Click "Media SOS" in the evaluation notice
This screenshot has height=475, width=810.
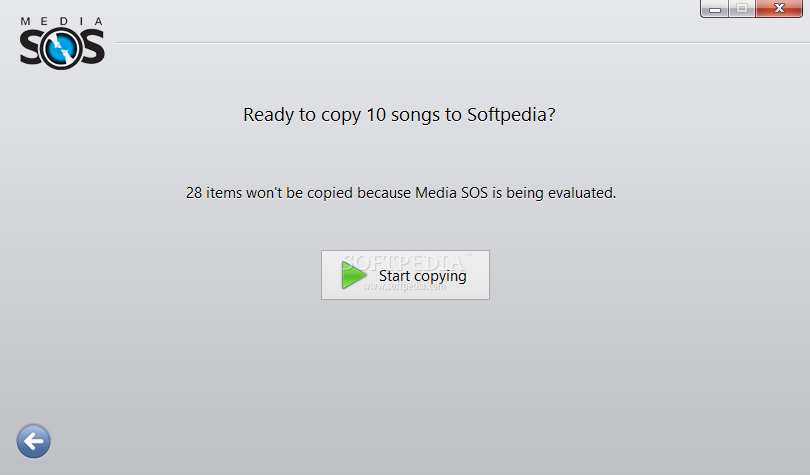pos(451,193)
